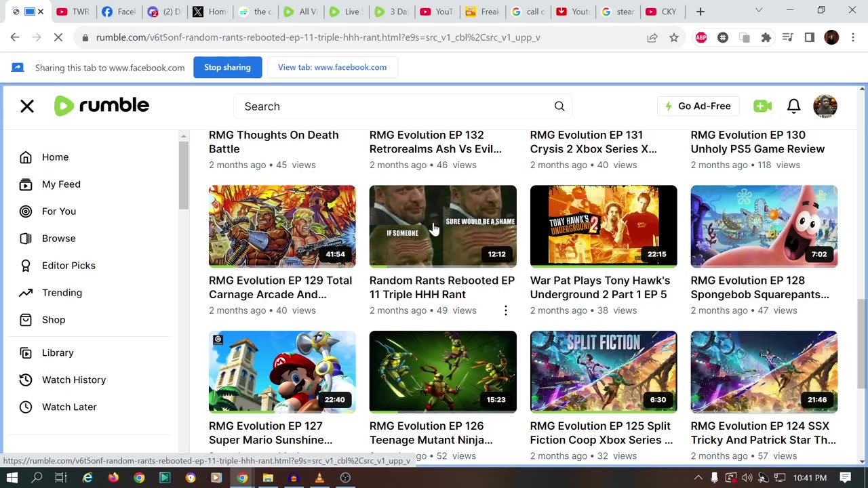The height and width of the screenshot is (488, 868).
Task: Bookmark this page with the star icon
Action: point(674,38)
